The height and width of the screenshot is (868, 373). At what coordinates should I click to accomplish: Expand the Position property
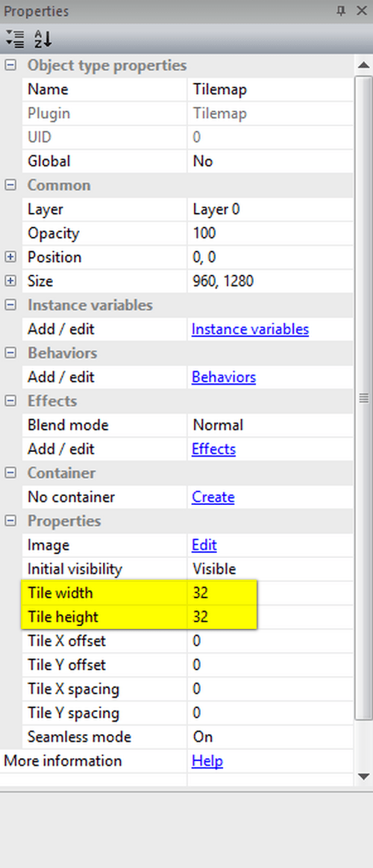click(10, 258)
